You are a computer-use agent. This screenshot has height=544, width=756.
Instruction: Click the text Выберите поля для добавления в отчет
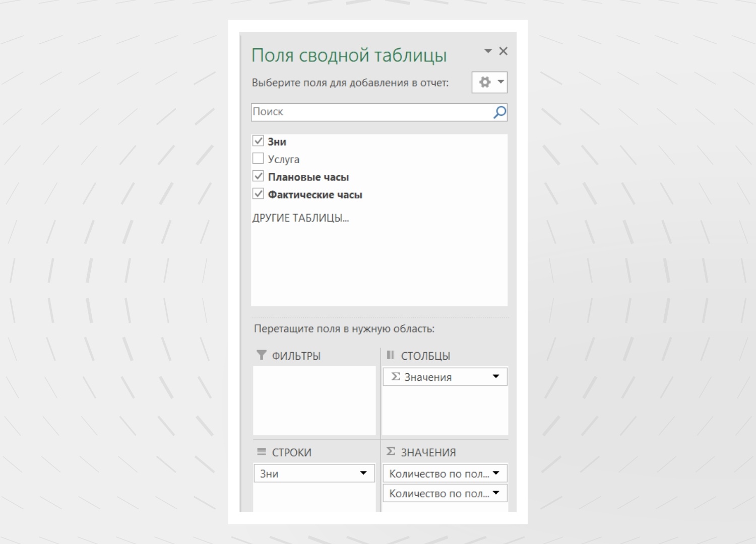pos(350,83)
